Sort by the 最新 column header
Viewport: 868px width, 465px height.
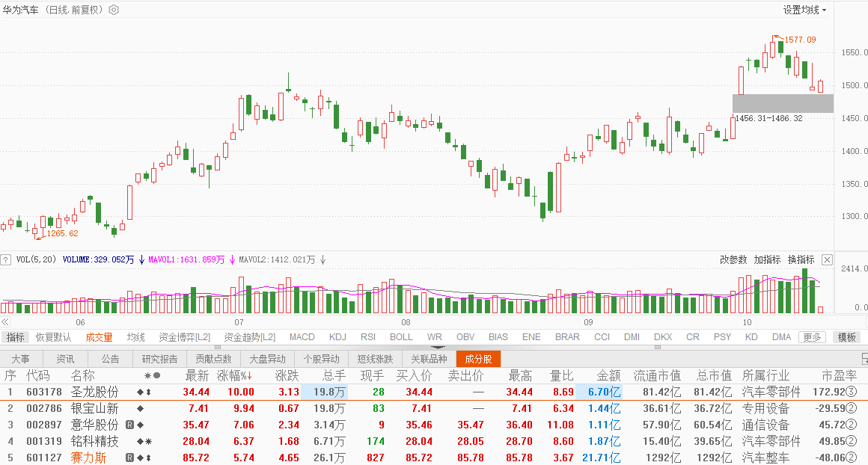pos(197,376)
